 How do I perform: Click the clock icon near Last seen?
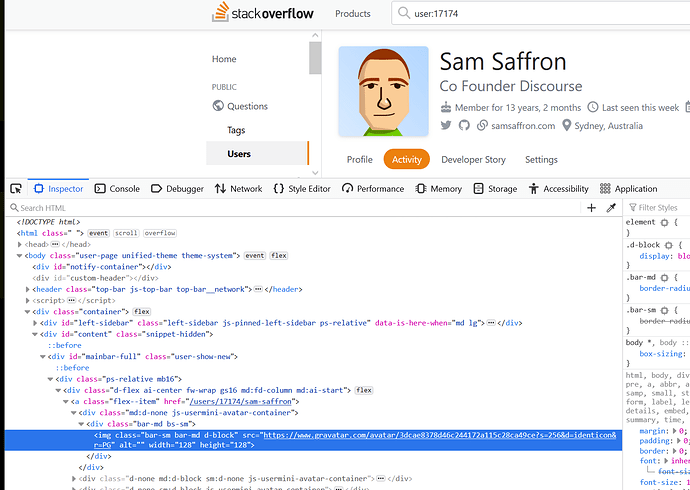point(593,107)
